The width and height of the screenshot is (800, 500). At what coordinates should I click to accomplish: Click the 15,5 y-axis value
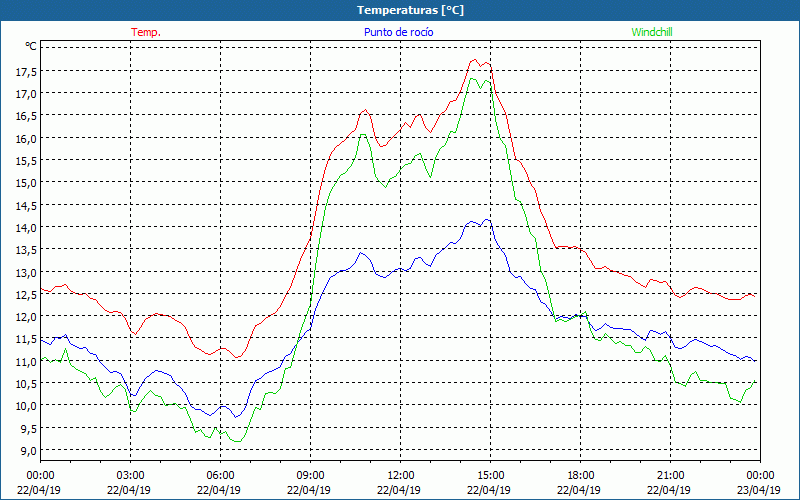[27, 161]
